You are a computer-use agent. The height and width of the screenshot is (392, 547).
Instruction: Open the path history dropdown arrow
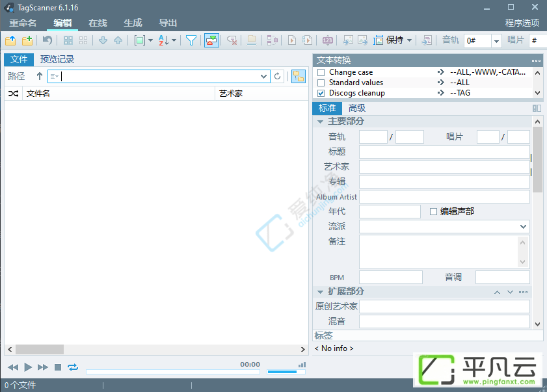click(x=263, y=76)
